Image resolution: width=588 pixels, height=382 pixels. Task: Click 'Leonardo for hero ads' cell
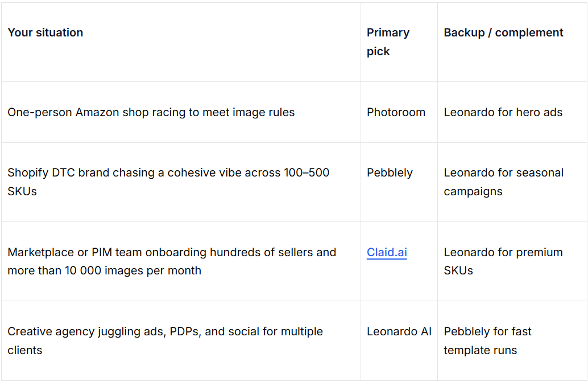tap(503, 112)
